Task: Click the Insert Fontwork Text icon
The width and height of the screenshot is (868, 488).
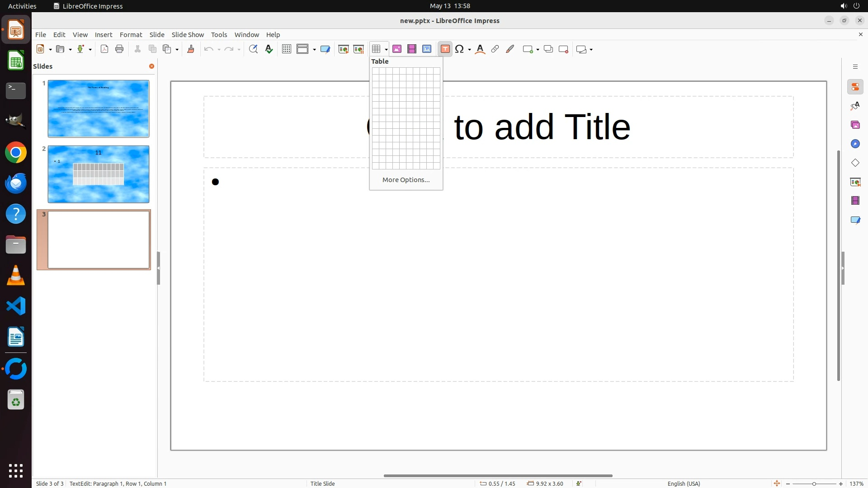Action: [x=480, y=49]
